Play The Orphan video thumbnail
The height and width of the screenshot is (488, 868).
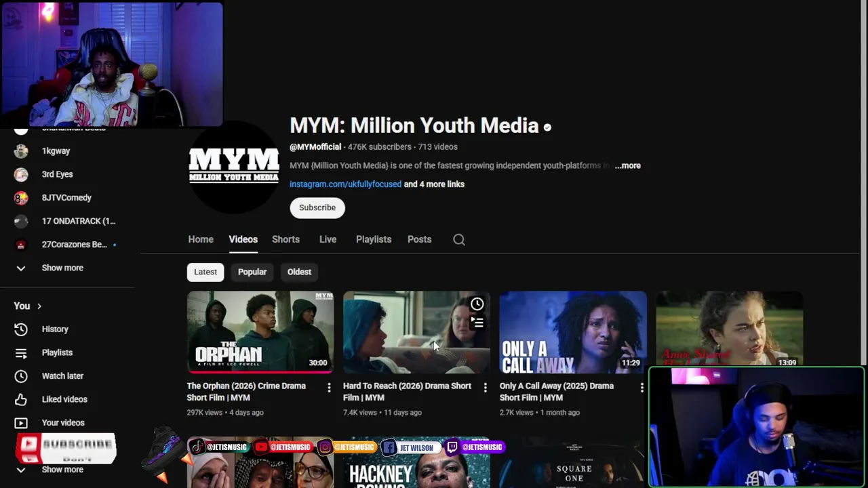260,332
